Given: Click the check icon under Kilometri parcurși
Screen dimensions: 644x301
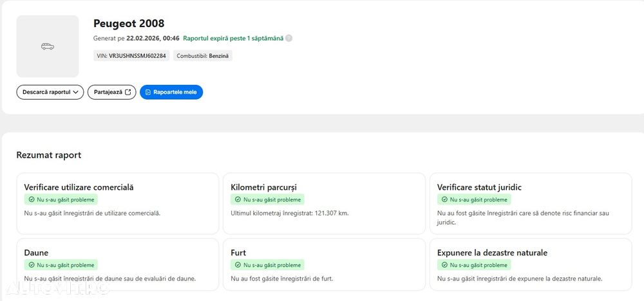Looking at the screenshot, I should [x=238, y=200].
